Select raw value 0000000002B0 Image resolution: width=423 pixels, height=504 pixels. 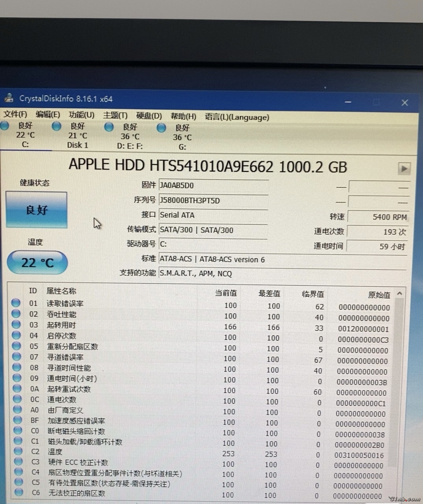(x=360, y=445)
